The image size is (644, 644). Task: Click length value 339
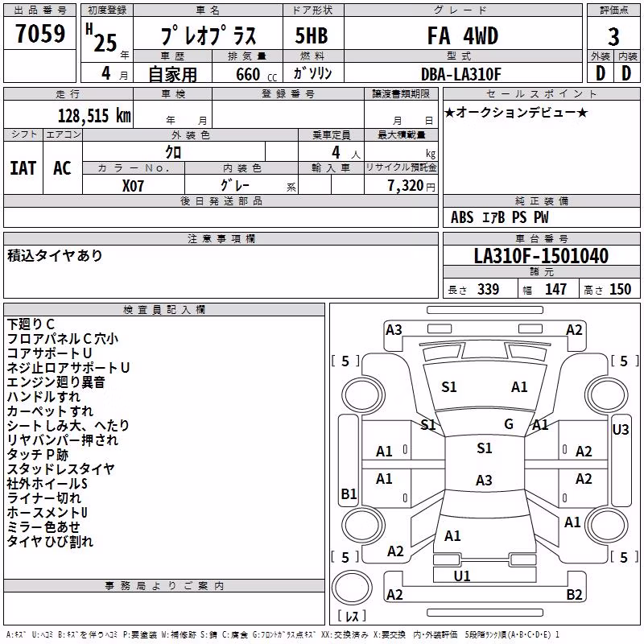[488, 289]
